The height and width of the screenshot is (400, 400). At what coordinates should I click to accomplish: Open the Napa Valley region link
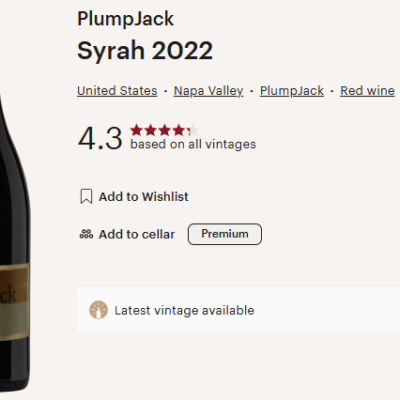[x=209, y=91]
